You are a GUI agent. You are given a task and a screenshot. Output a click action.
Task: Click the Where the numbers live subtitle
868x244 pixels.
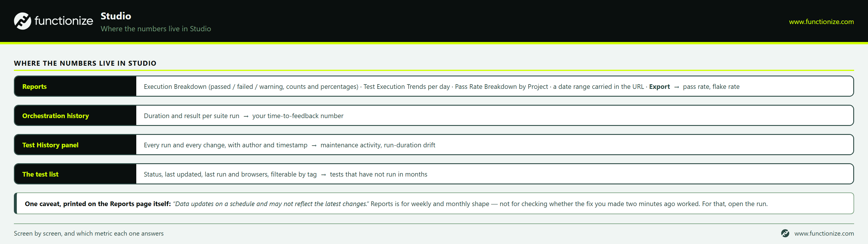(156, 29)
